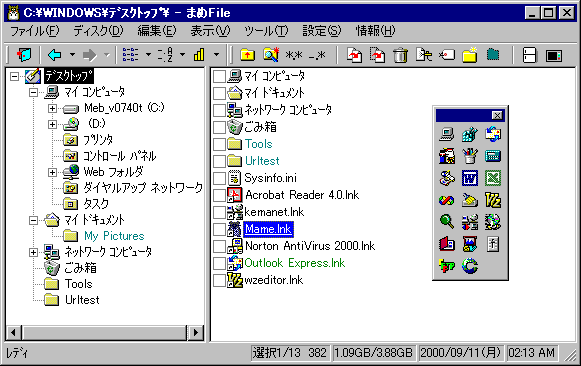Screen dimensions: 581x366
Task: Check the box beside ごみ箱 in file list
Action: [220, 127]
